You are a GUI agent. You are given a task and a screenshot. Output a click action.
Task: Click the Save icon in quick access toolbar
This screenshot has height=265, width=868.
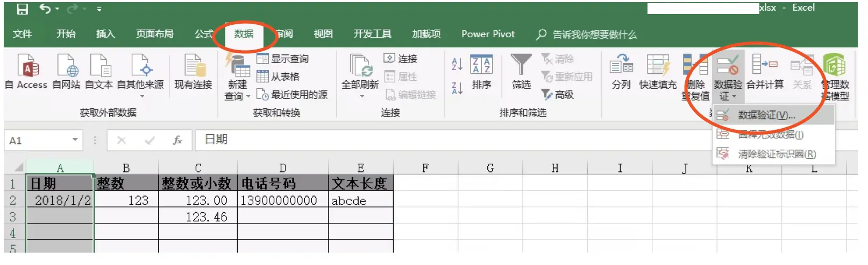pos(22,9)
